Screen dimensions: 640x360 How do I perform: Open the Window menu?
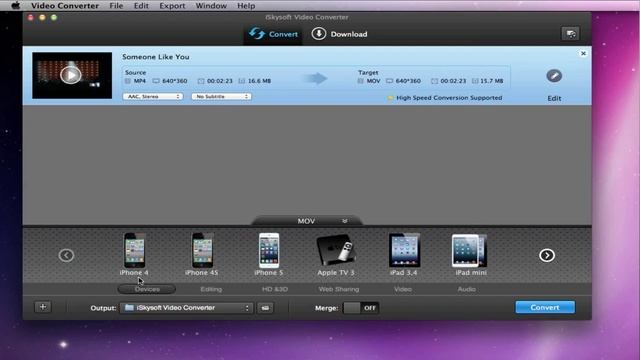click(x=211, y=6)
